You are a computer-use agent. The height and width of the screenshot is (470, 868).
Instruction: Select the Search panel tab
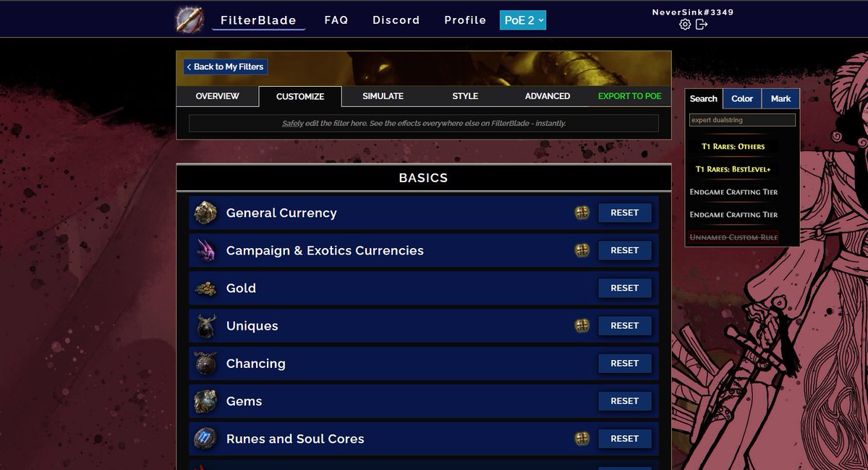coord(703,98)
